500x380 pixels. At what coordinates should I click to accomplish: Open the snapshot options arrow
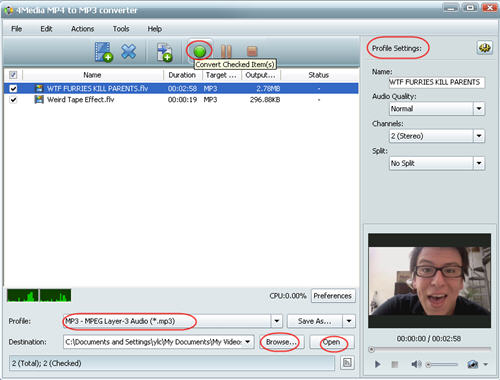click(486, 364)
